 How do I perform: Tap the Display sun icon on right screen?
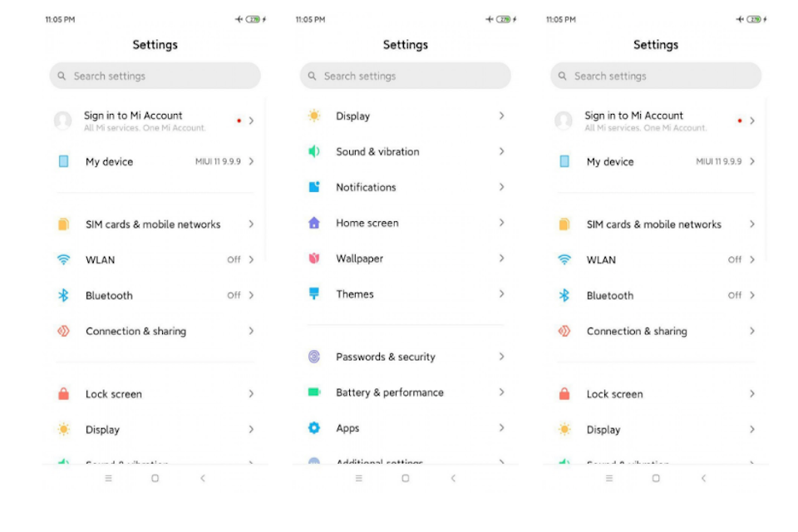coord(564,429)
